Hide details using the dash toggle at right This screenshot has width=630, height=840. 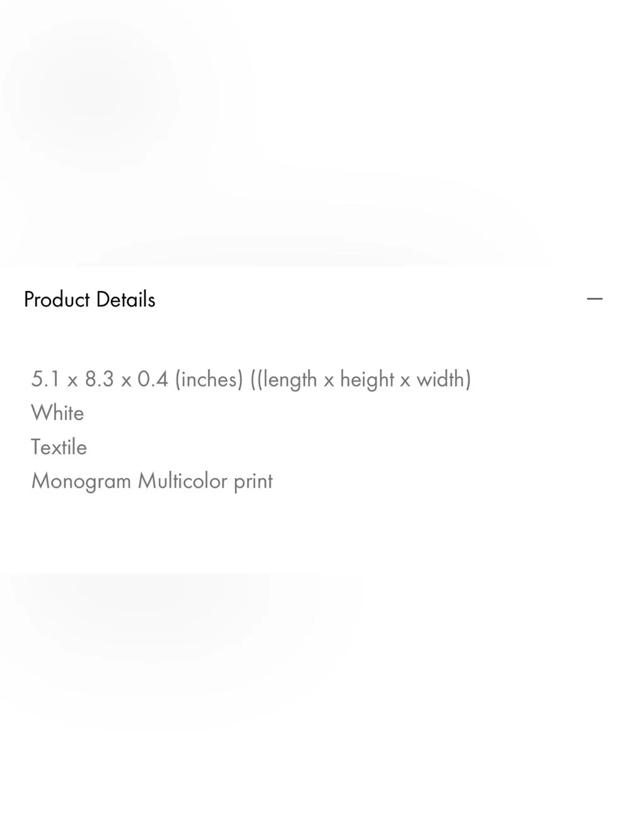[594, 299]
